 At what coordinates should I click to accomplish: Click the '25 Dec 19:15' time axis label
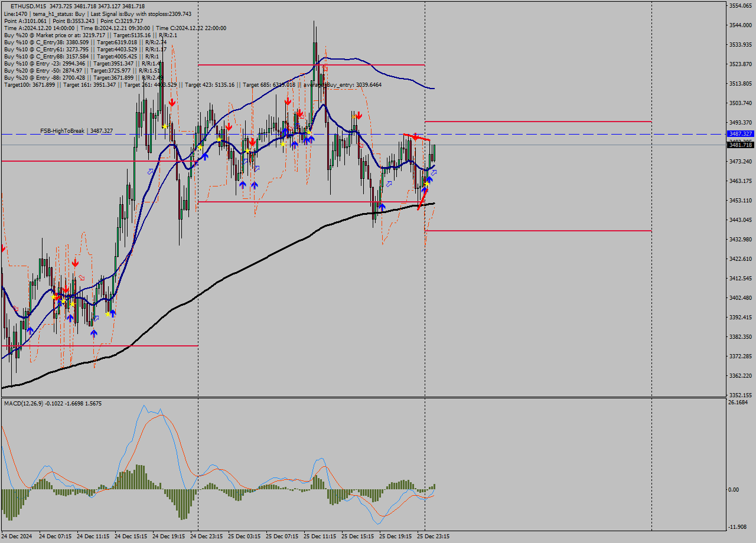[x=396, y=537]
